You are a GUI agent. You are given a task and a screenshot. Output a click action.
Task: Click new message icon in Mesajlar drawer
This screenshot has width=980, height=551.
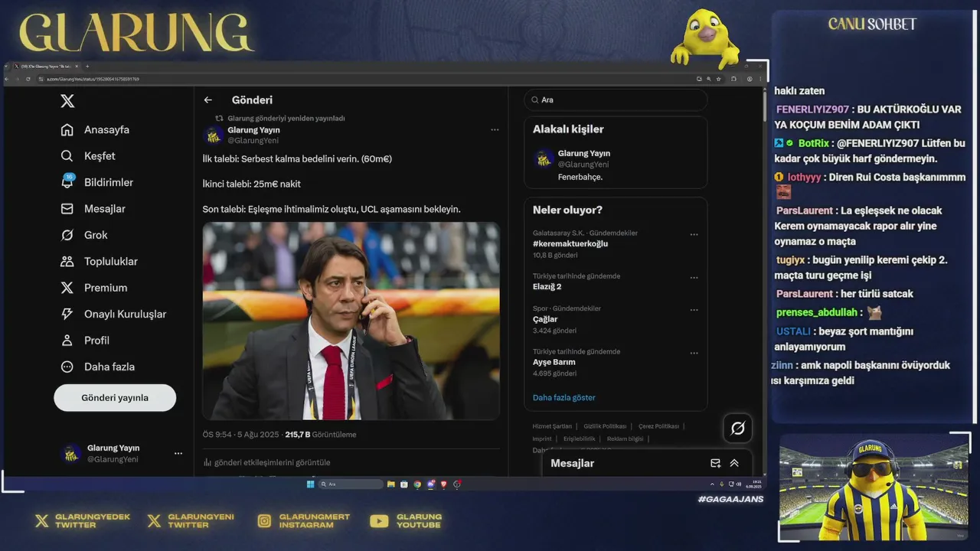tap(715, 463)
